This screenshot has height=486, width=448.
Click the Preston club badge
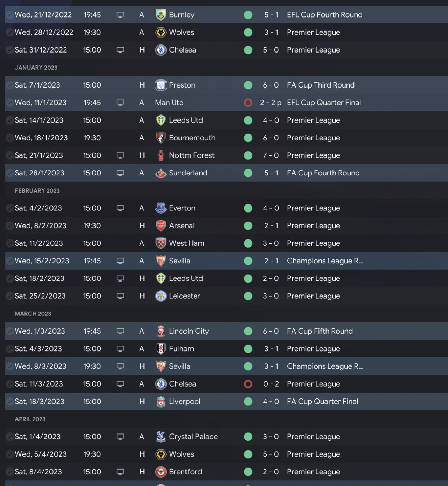(161, 85)
